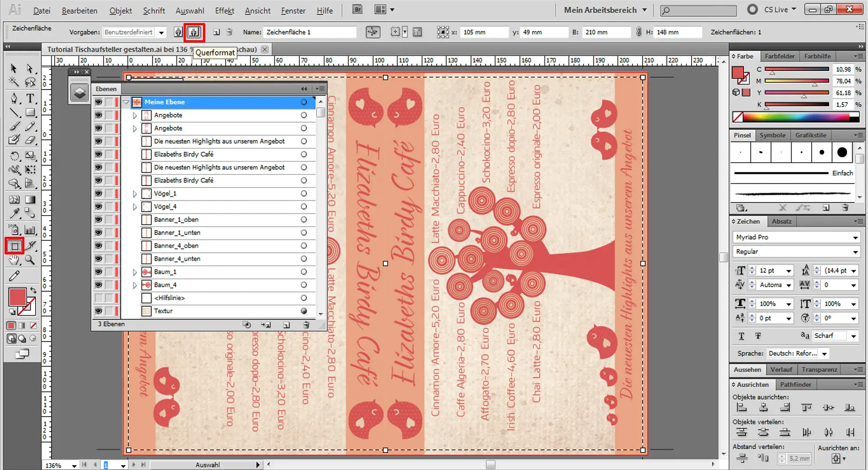Viewport: 868px width, 470px height.
Task: Open the Vorgaben preset dropdown
Action: coord(161,32)
